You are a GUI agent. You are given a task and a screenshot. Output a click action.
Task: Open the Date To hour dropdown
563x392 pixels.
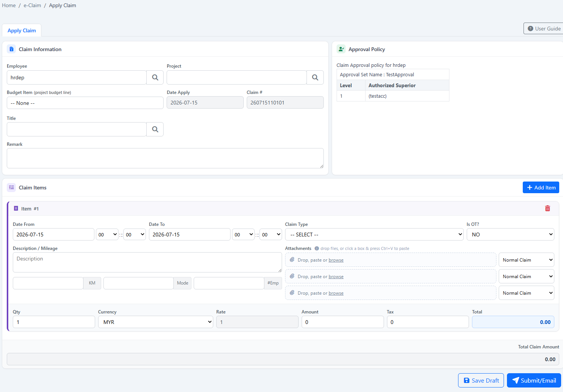coord(243,235)
